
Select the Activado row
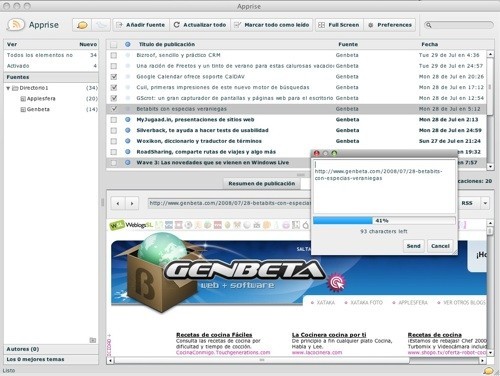51,66
